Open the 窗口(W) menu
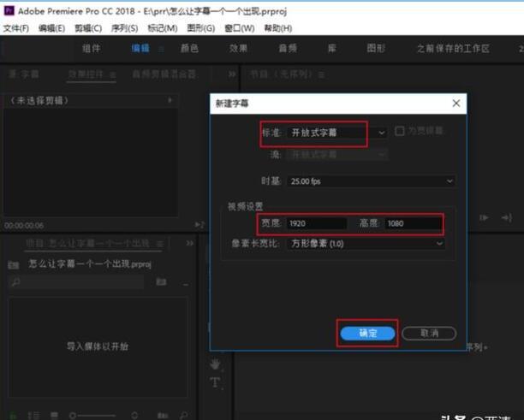Viewport: 524px width, 420px height. coord(239,28)
